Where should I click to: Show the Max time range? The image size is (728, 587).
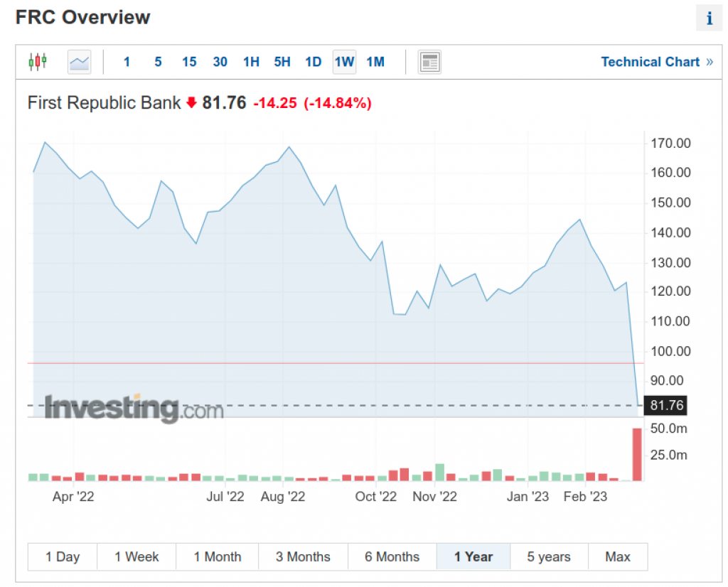(618, 556)
